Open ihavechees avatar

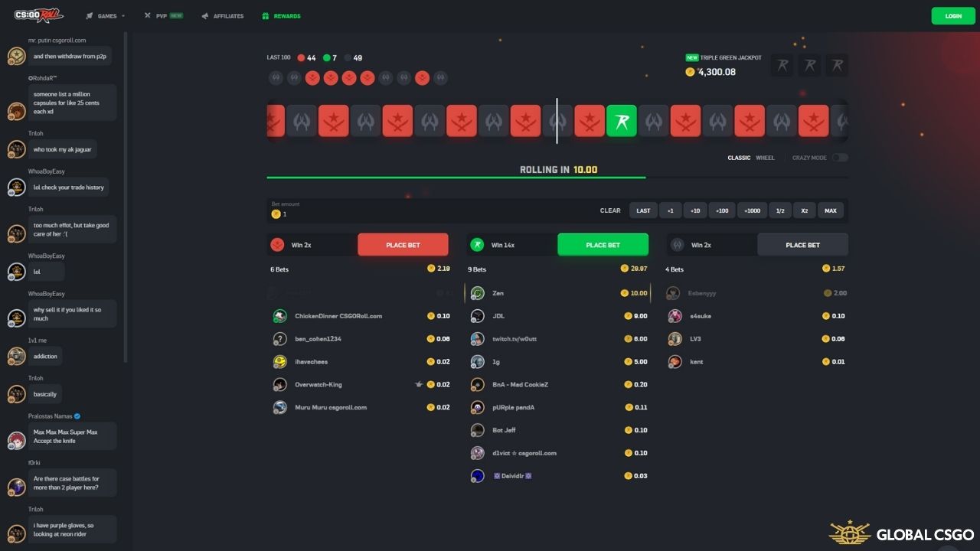tap(280, 362)
